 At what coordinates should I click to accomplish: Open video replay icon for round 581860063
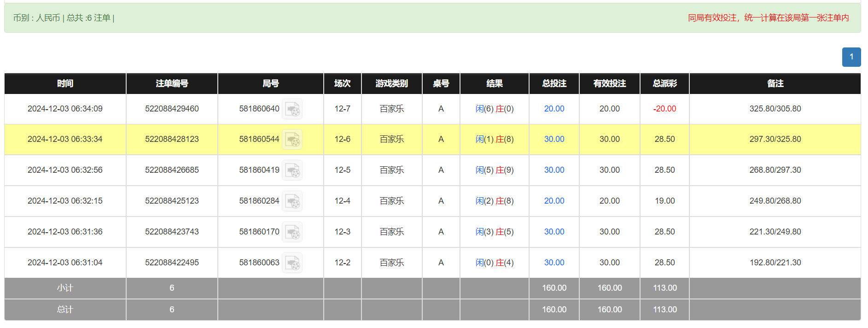pyautogui.click(x=292, y=263)
